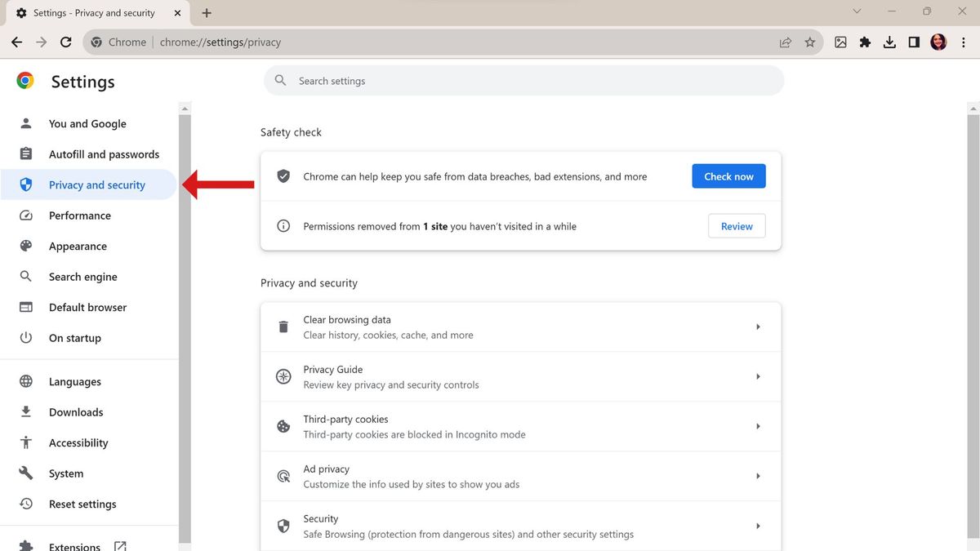Switch to the Settings browser tab
This screenshot has height=551, width=980.
(x=90, y=12)
